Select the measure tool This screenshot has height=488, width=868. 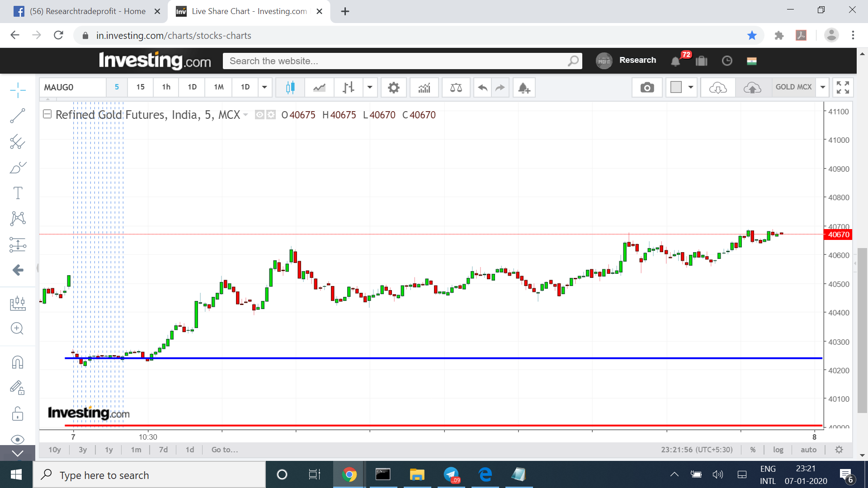pyautogui.click(x=18, y=303)
